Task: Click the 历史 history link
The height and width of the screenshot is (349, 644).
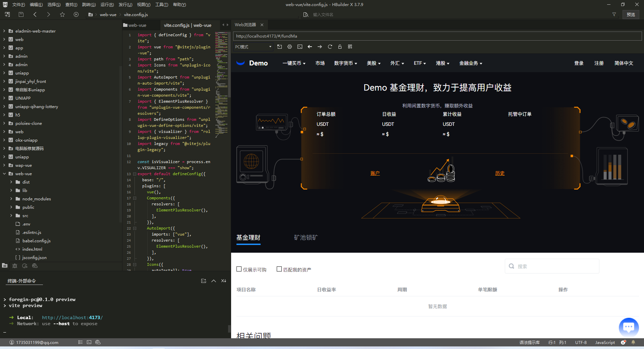Action: coord(500,173)
